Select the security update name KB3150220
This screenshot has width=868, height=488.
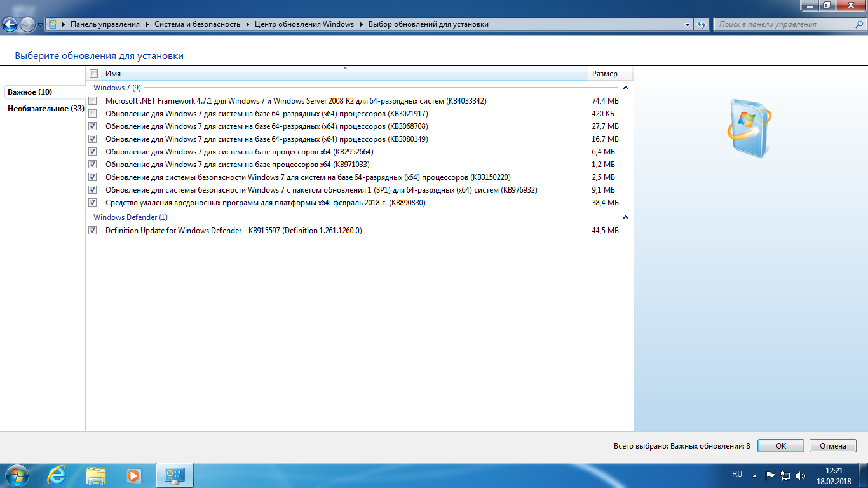pos(308,177)
